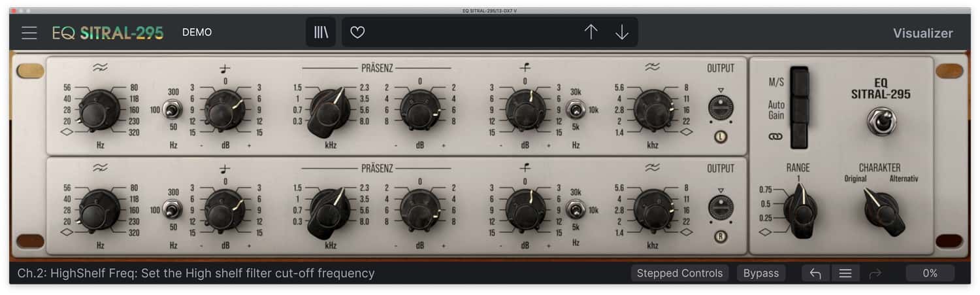Click the Original label above CHARAKTER knob
Image resolution: width=980 pixels, height=295 pixels.
coord(855,179)
